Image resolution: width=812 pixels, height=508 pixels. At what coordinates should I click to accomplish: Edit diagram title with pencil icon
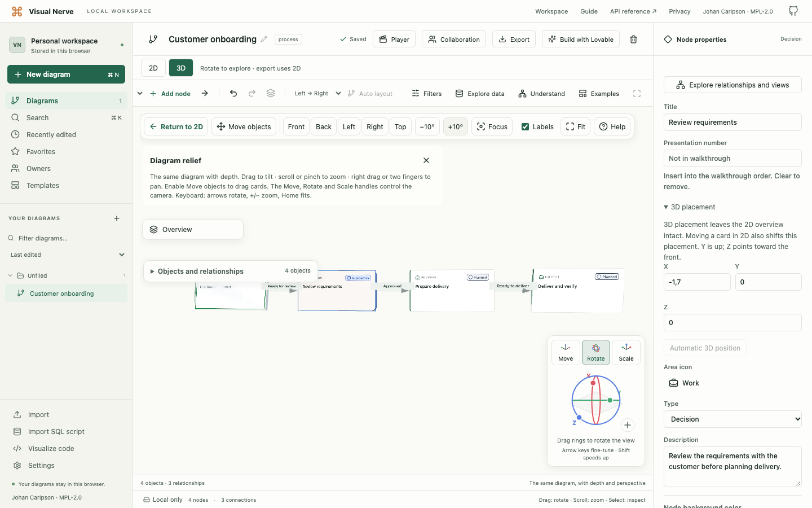tap(264, 40)
